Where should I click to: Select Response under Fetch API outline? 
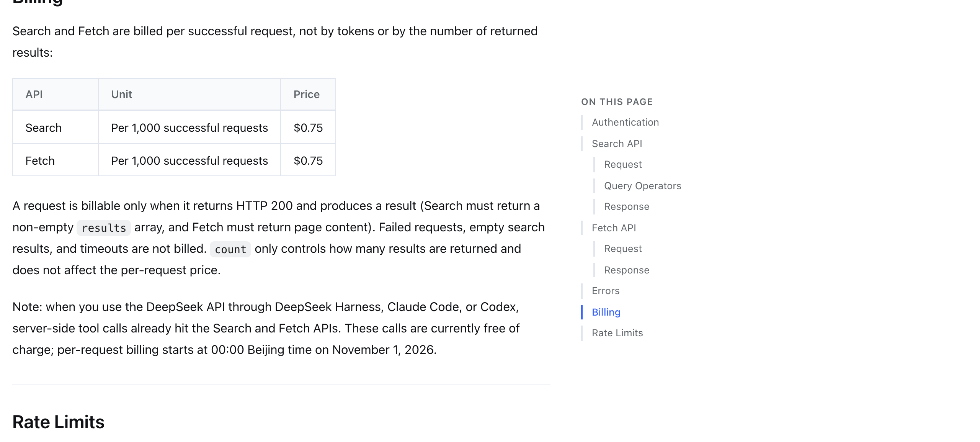click(627, 270)
